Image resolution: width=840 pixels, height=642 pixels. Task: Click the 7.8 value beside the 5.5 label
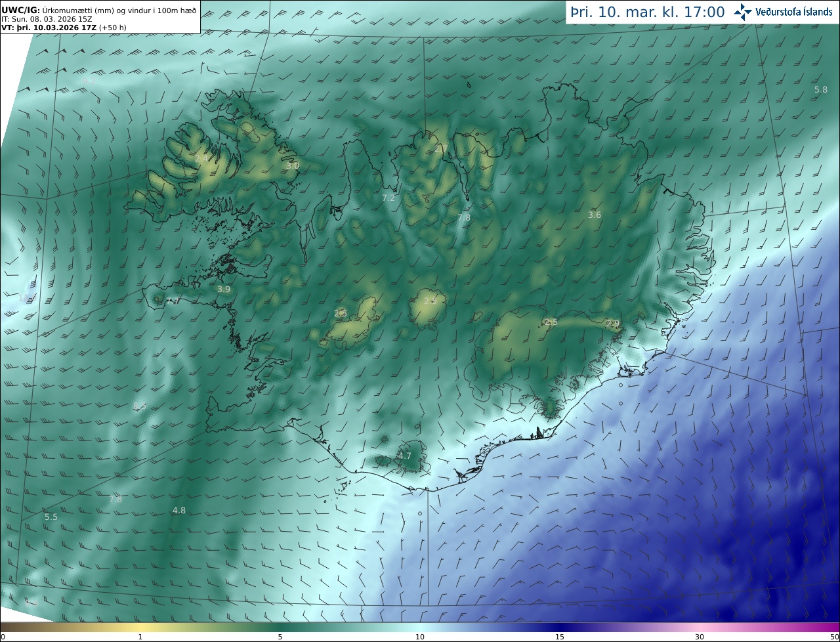coord(115,499)
